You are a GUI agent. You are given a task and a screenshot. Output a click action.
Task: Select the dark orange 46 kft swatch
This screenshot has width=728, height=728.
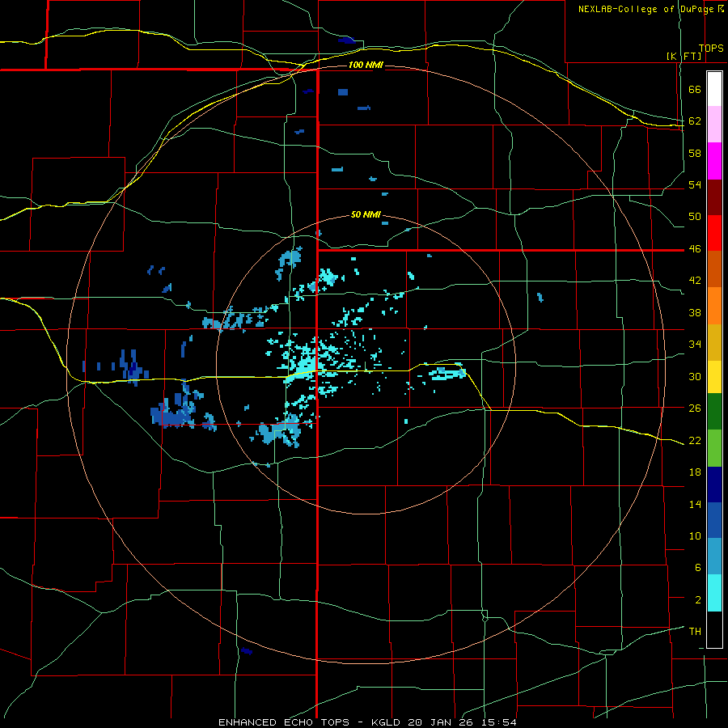tap(714, 269)
